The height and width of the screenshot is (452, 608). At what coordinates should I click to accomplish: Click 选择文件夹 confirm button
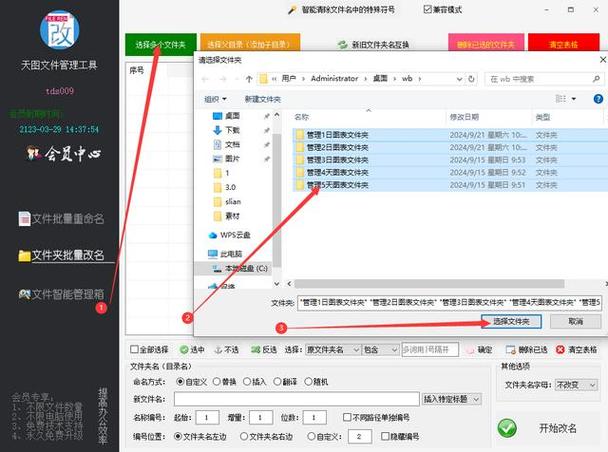pos(511,321)
